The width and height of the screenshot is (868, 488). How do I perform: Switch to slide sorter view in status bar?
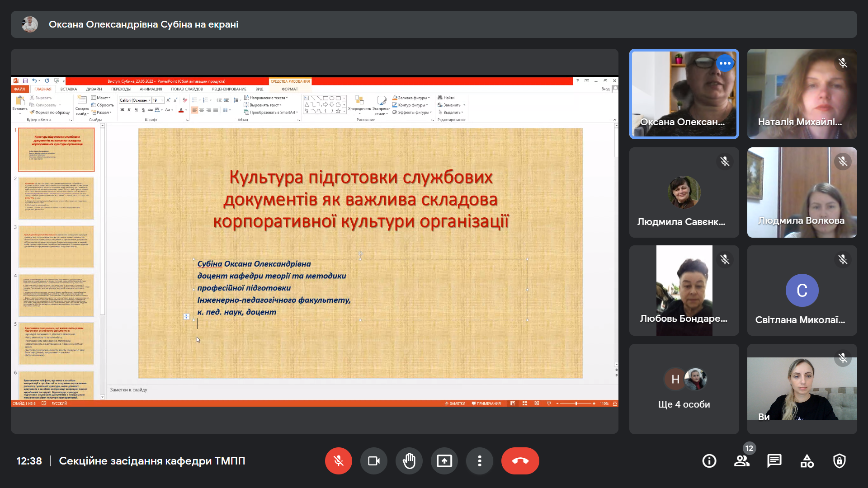[525, 404]
